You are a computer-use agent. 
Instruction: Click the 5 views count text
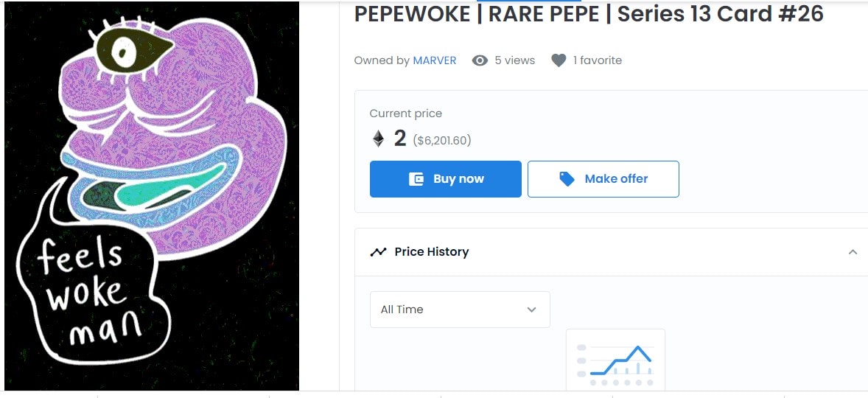[x=515, y=60]
